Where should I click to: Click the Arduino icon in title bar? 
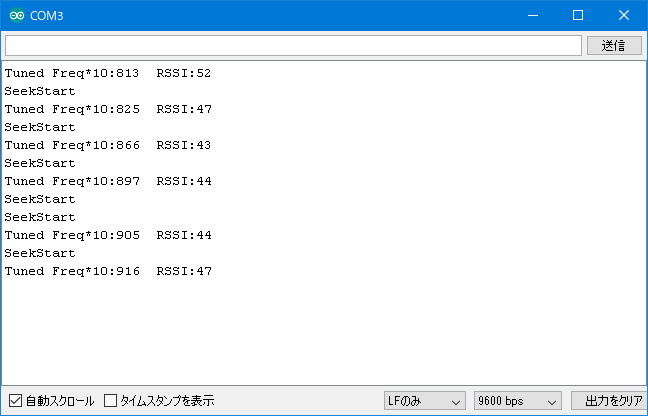click(x=17, y=15)
